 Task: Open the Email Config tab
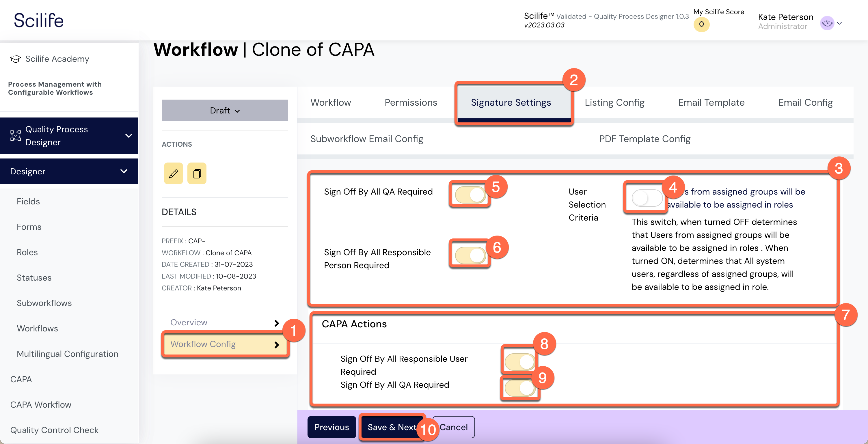pyautogui.click(x=805, y=102)
